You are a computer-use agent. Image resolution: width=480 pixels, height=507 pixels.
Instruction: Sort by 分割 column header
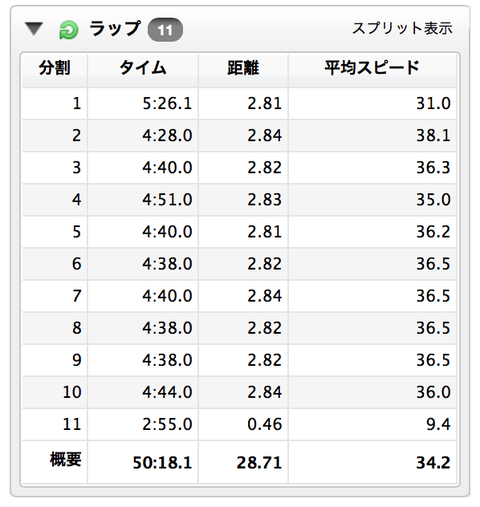(x=55, y=69)
